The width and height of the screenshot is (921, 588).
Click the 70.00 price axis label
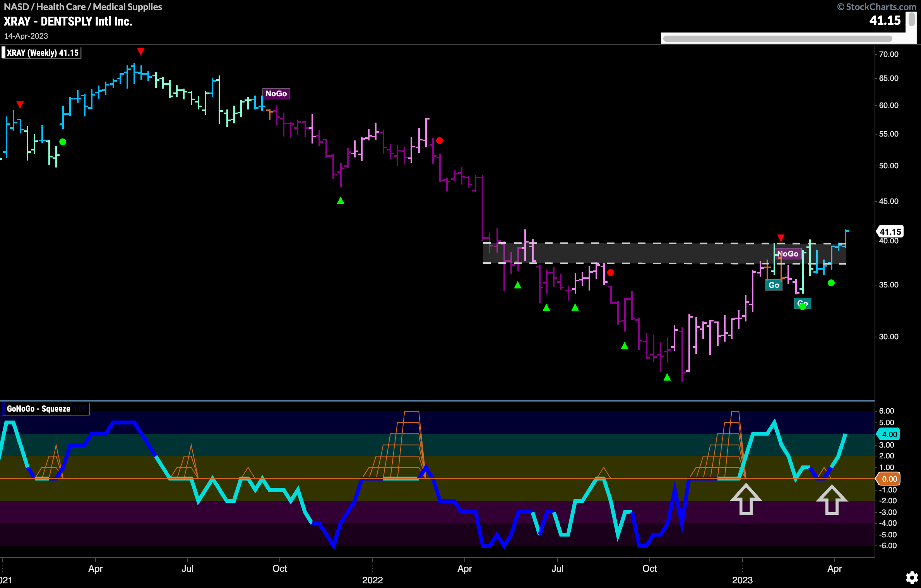[x=888, y=54]
